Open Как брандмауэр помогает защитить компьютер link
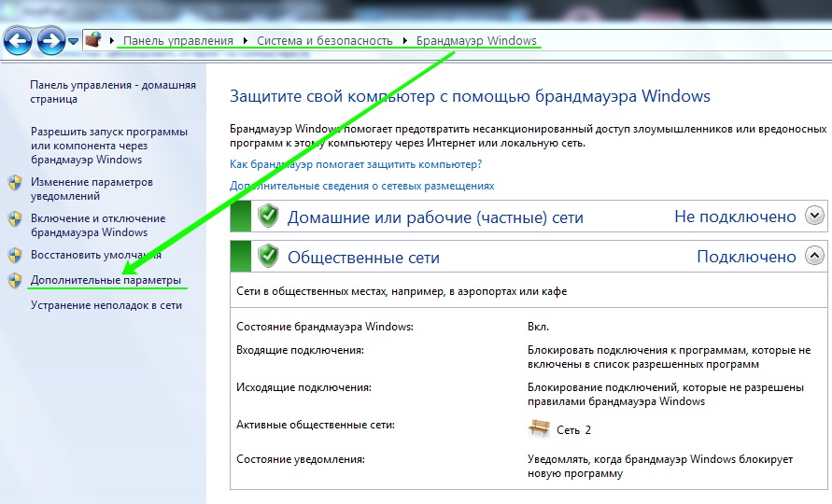832x504 pixels. tap(356, 164)
